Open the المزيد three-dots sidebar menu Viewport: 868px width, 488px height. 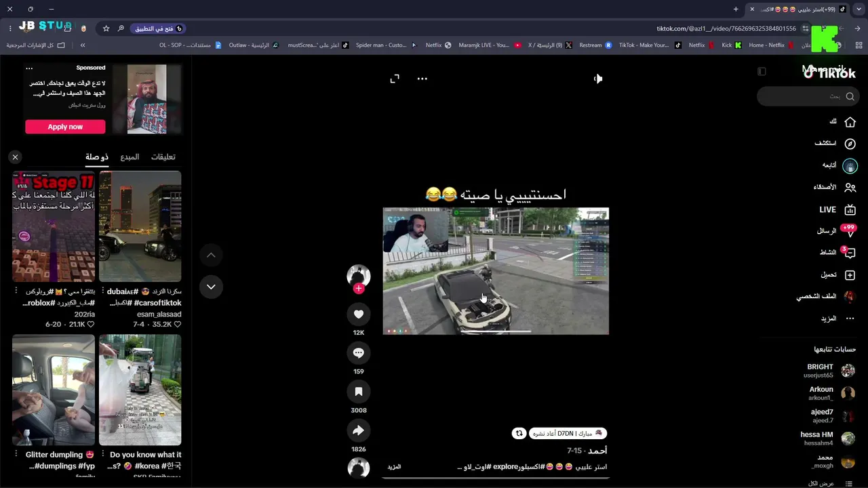[x=838, y=319]
